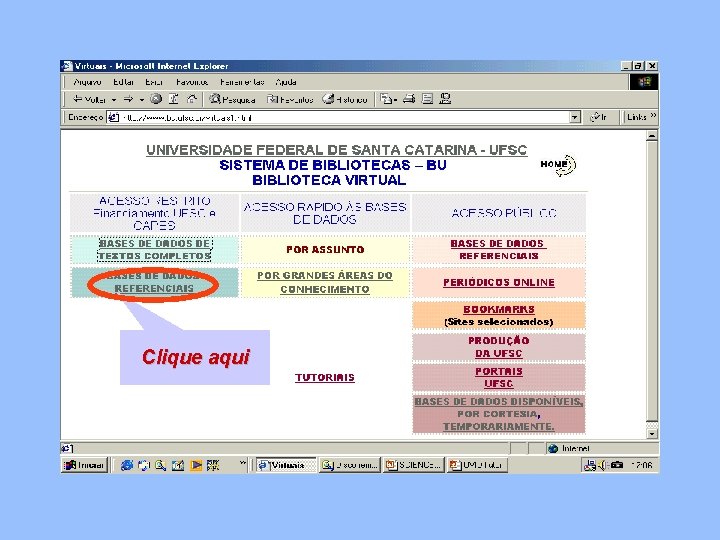Screen dimensions: 720x540
Task: Expand the quick launch overflow chevron
Action: [243, 463]
